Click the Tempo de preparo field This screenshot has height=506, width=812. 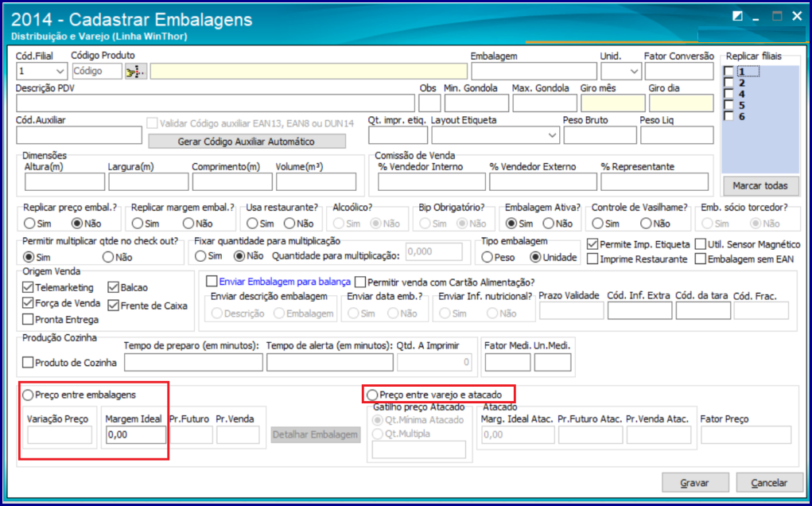[194, 363]
